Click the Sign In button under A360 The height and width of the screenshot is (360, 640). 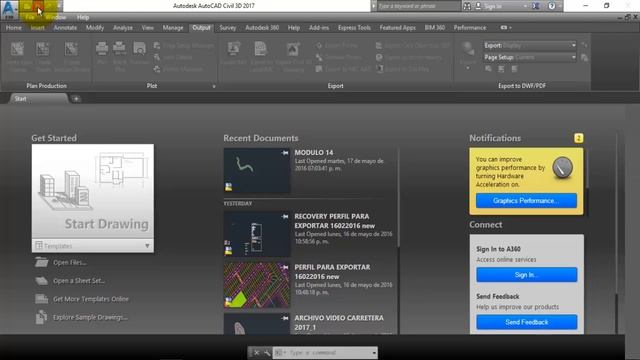click(526, 275)
